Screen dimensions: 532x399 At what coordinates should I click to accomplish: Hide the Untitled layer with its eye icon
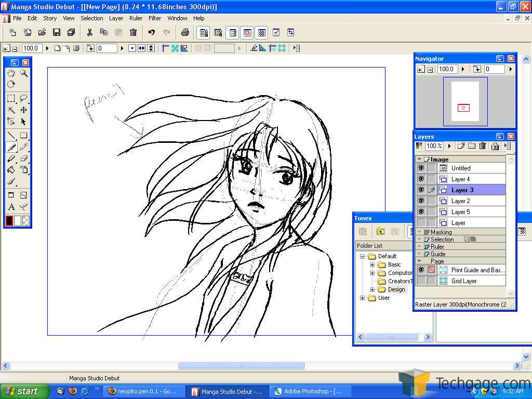tap(421, 168)
